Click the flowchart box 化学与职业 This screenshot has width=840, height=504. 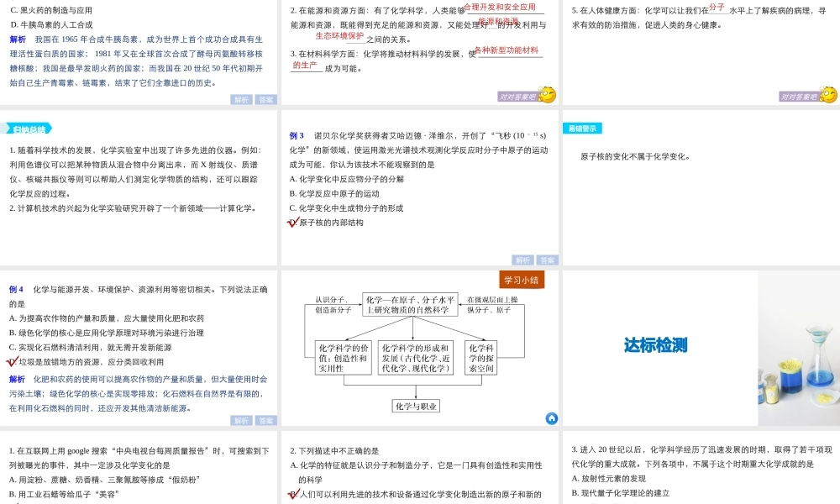click(416, 406)
